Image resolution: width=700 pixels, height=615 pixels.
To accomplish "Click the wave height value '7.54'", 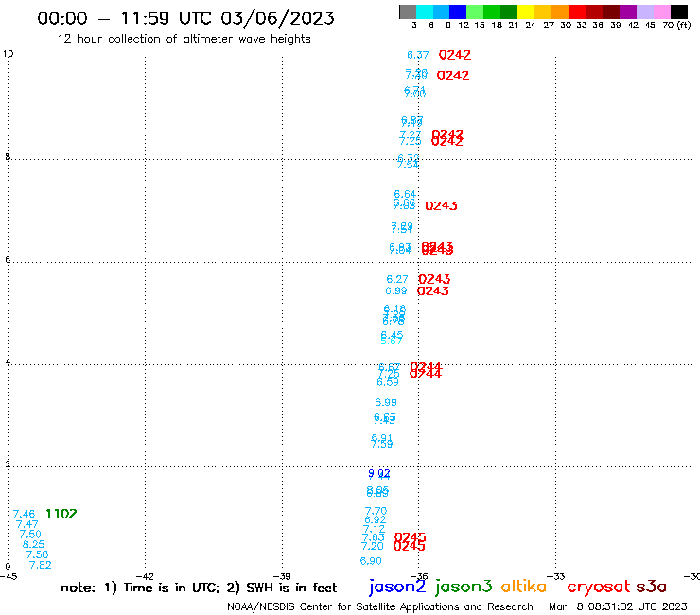I will [x=408, y=165].
